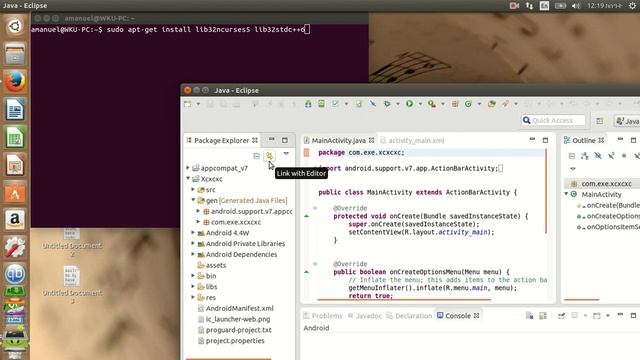Open the Outline view menu arrow
640x360 pixels.
point(573,169)
